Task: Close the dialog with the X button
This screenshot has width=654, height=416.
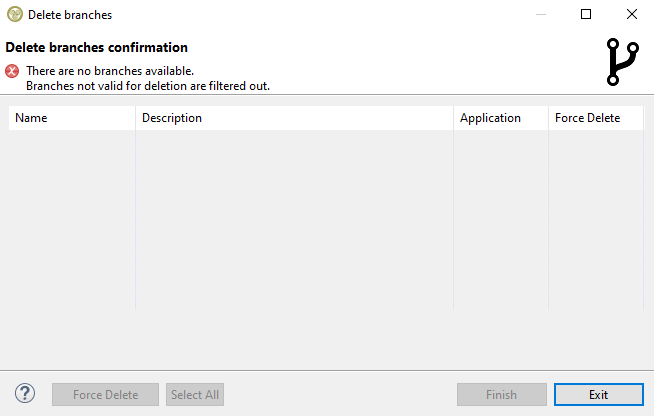Action: click(x=632, y=15)
